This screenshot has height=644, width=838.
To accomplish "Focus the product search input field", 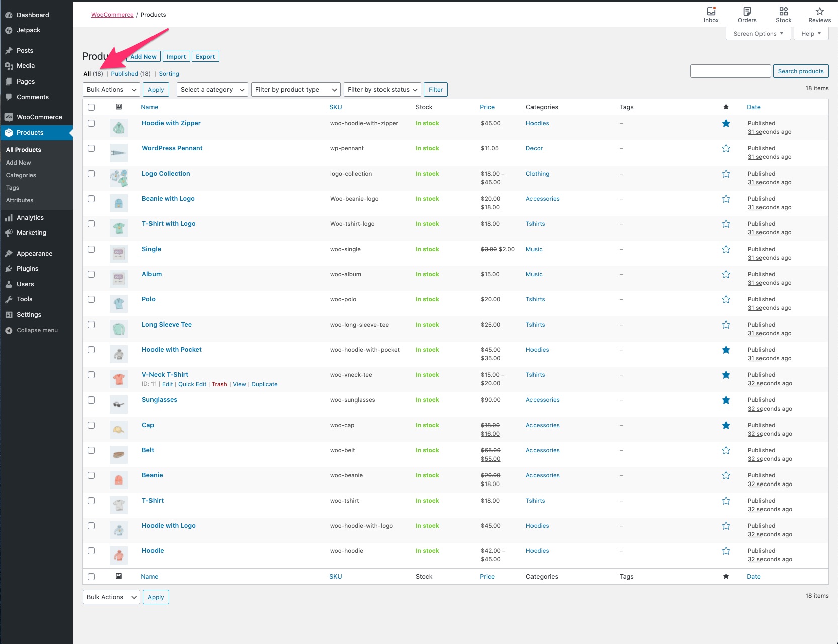I will pyautogui.click(x=730, y=71).
